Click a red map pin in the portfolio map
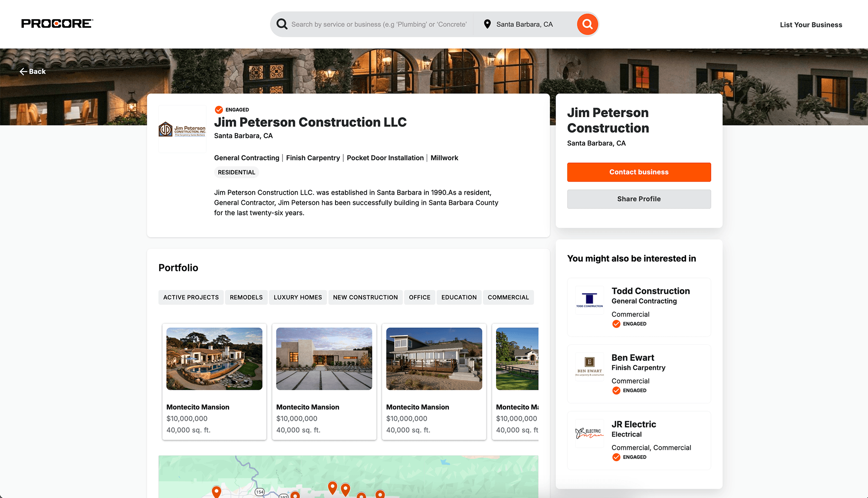Screen dimensions: 868x498 (x=333, y=488)
